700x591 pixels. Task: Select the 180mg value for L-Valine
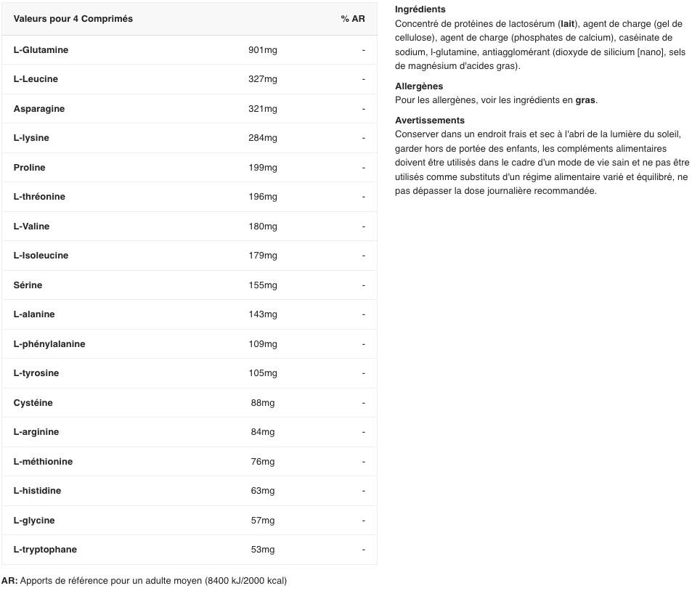(x=263, y=227)
